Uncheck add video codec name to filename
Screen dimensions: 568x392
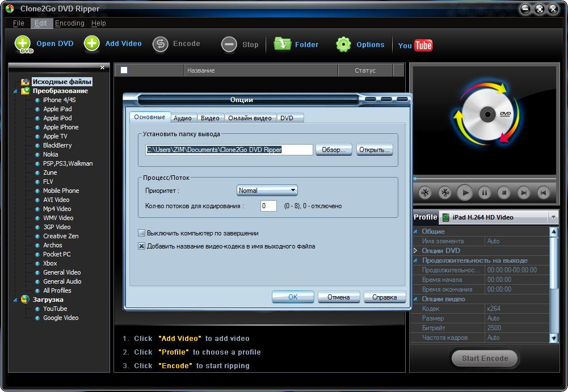point(142,246)
